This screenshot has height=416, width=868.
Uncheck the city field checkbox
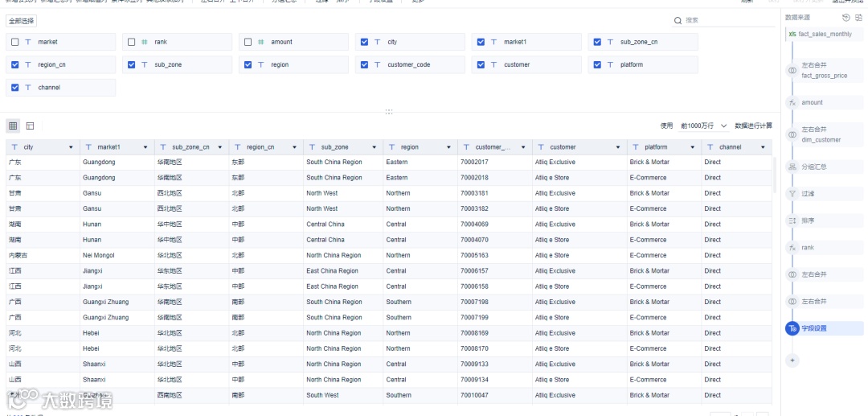(x=364, y=42)
